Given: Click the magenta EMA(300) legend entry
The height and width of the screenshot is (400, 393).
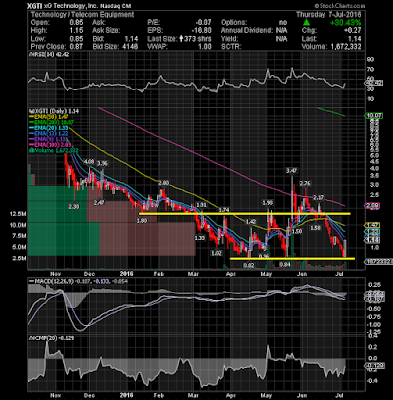Looking at the screenshot, I should coord(50,145).
